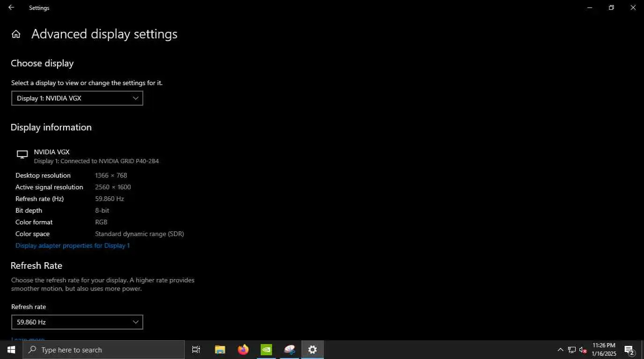Open the NVIDIA app in taskbar
644x359 pixels.
(266, 350)
